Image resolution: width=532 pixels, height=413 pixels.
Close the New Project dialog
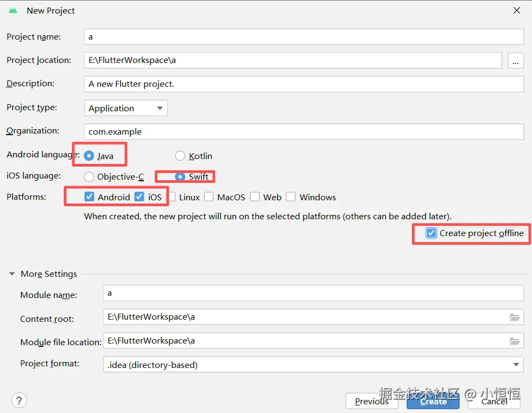coord(517,10)
